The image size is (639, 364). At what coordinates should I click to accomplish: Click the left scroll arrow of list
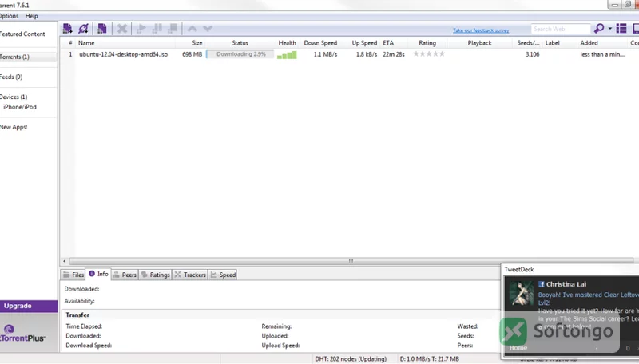click(65, 261)
